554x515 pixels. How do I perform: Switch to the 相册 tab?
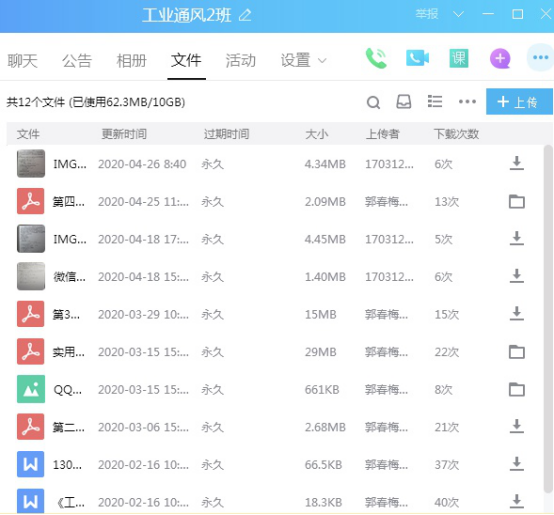click(131, 60)
